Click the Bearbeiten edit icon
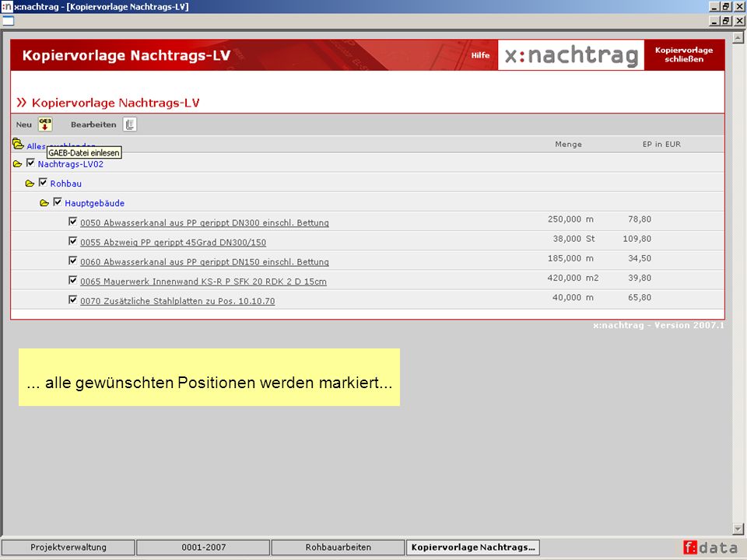The height and width of the screenshot is (560, 747). (x=130, y=124)
